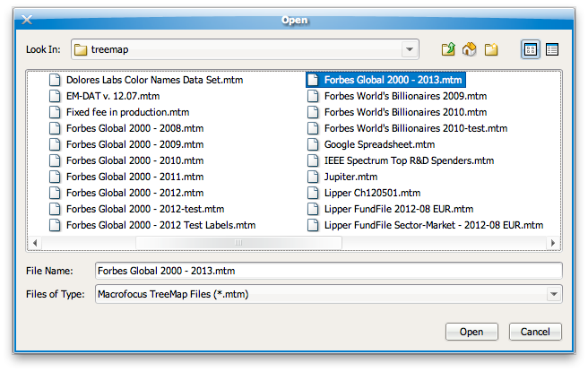Open the Files of Type dropdown
Screen dimensions: 588x372
click(552, 293)
